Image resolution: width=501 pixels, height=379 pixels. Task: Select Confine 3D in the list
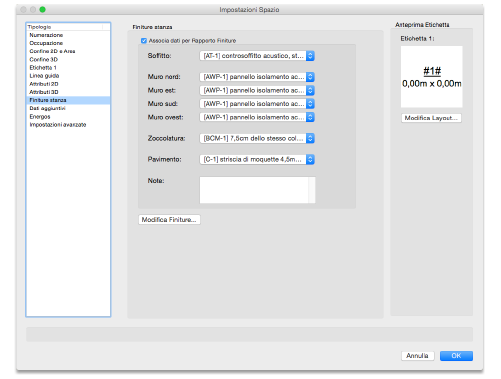tap(68, 59)
